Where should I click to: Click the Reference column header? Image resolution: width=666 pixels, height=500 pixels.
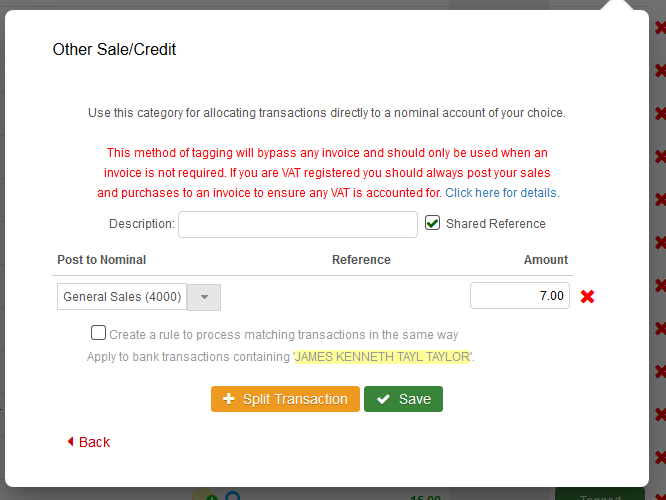click(361, 260)
